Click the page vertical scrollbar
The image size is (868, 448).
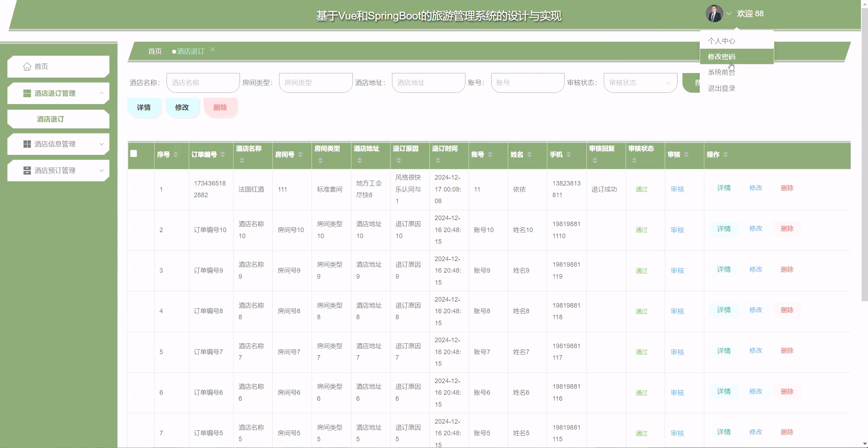coord(864,155)
